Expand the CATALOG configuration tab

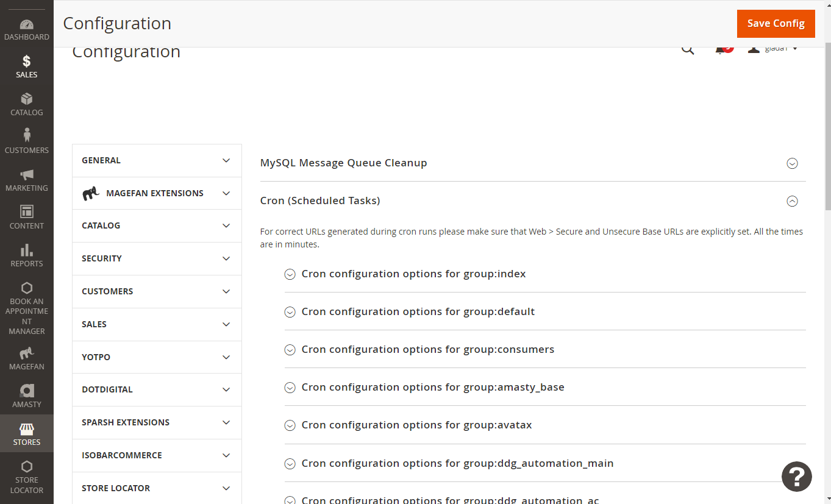(x=157, y=225)
